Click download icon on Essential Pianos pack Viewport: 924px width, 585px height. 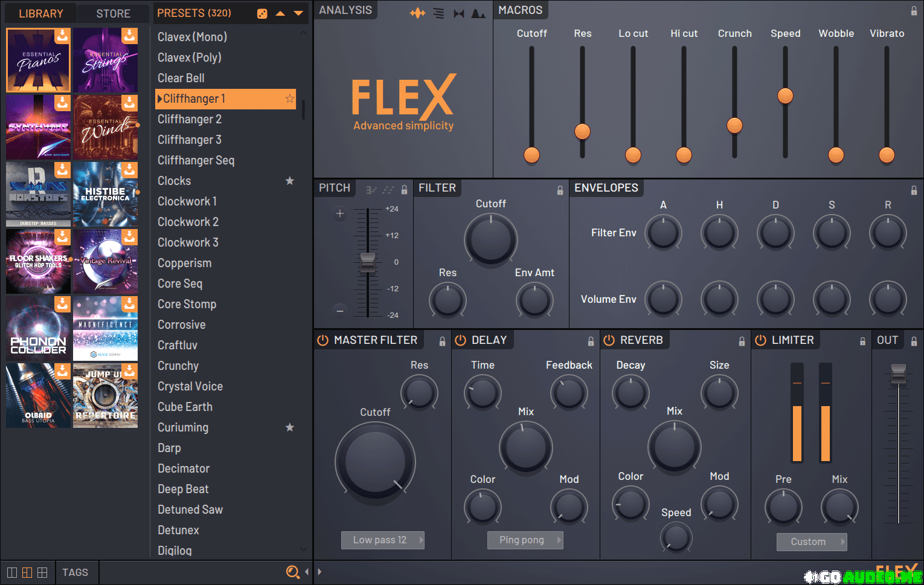pos(62,36)
